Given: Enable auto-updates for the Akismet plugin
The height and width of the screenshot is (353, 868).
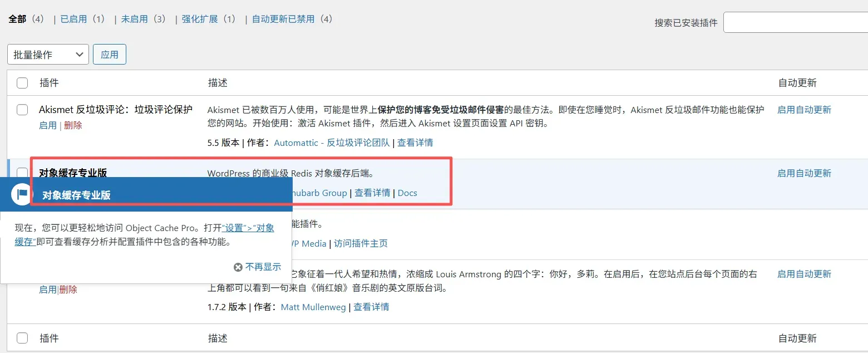Looking at the screenshot, I should pyautogui.click(x=804, y=110).
